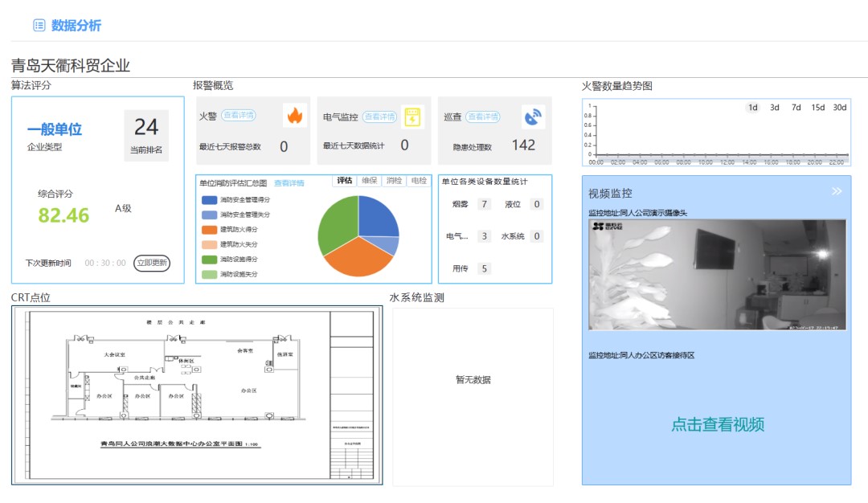868x503 pixels.
Task: Click the electrical monitoring panel icon
Action: pyautogui.click(x=412, y=117)
